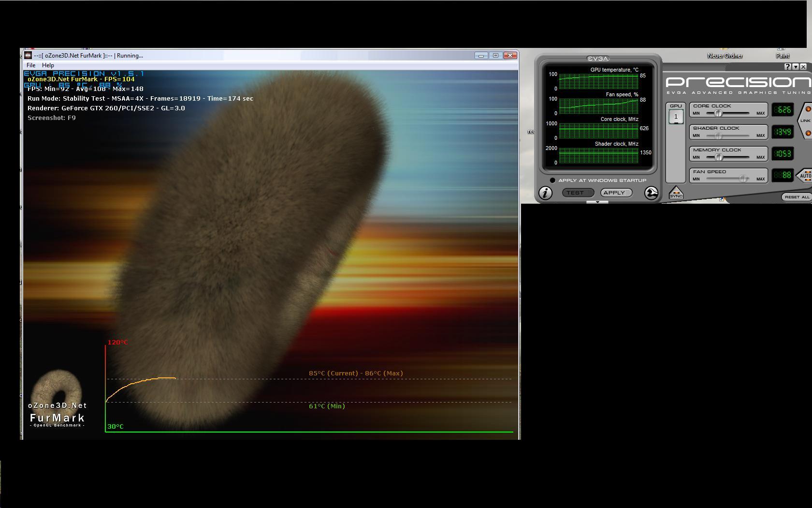Expand the Precision monitor panel bottom arrow

(x=597, y=202)
